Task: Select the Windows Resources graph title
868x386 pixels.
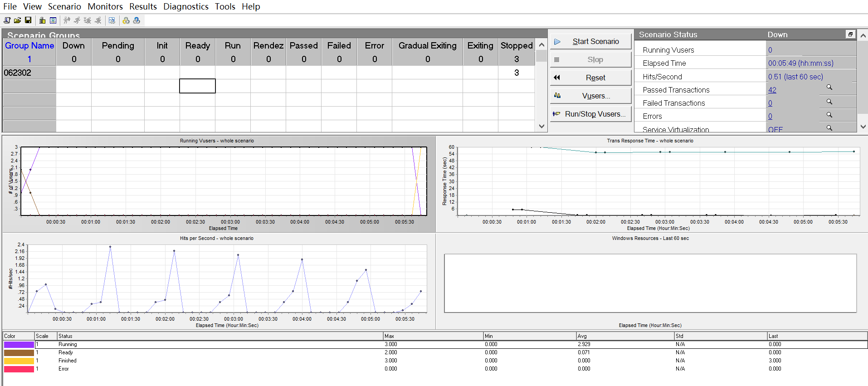Action: click(x=650, y=238)
